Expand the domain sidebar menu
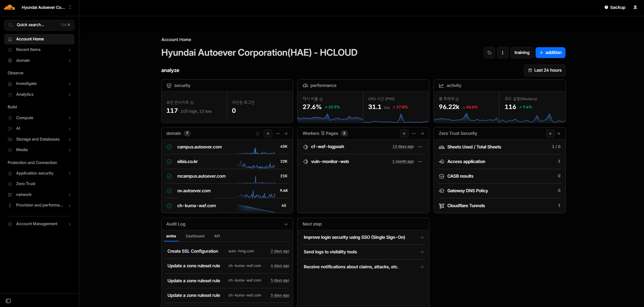This screenshot has width=644, height=307. [x=39, y=60]
